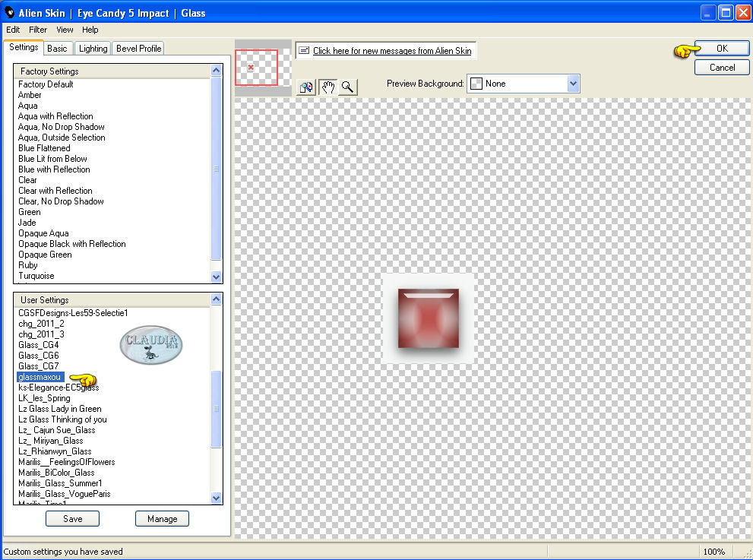753x560 pixels.
Task: Click the Manage button
Action: (x=163, y=519)
